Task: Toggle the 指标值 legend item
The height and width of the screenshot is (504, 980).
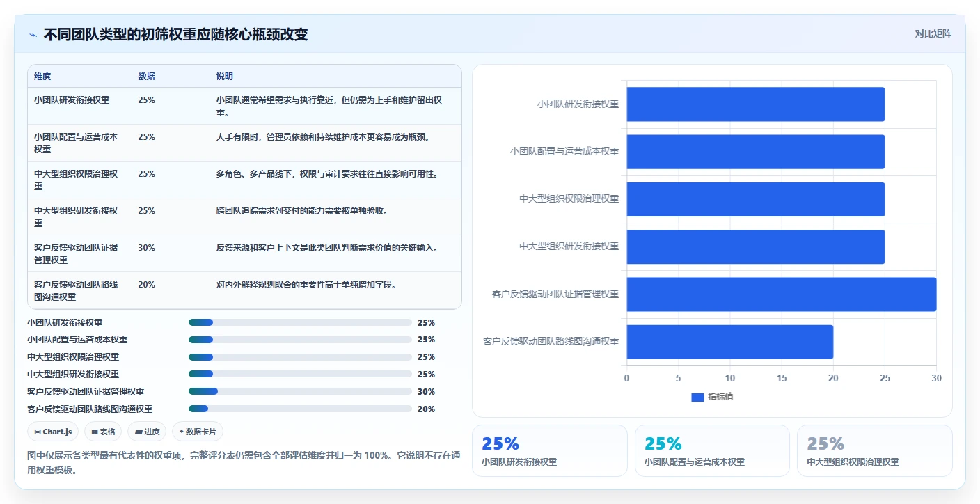Action: pyautogui.click(x=712, y=397)
